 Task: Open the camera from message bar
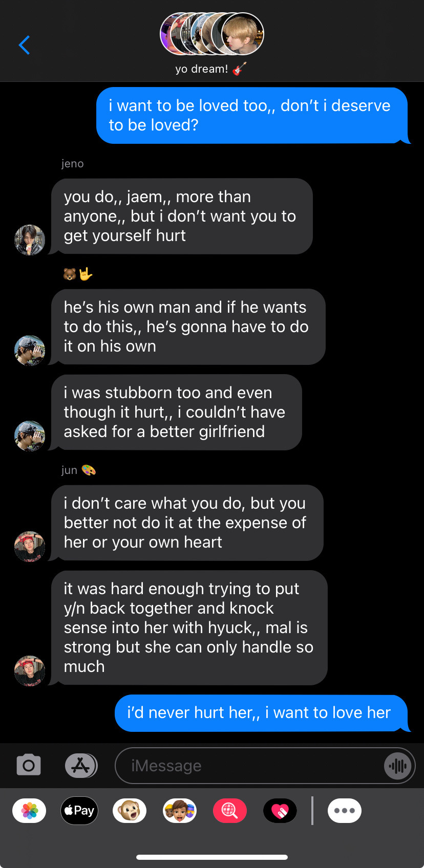click(29, 766)
